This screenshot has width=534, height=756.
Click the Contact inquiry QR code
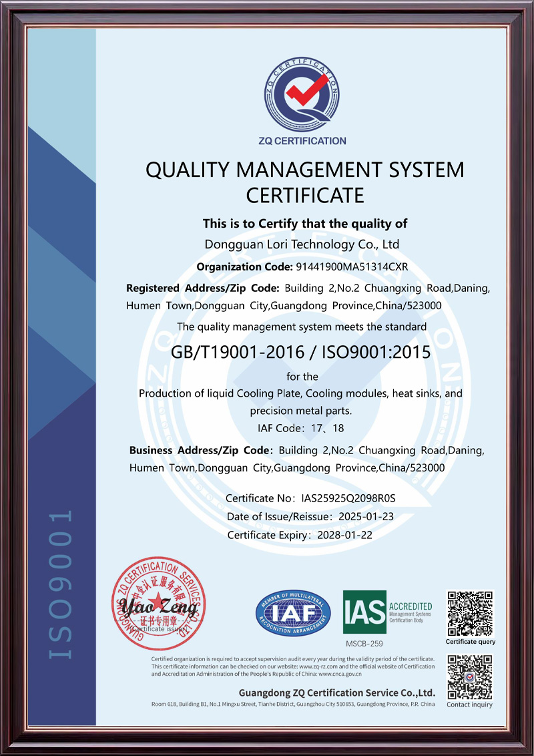point(470,676)
